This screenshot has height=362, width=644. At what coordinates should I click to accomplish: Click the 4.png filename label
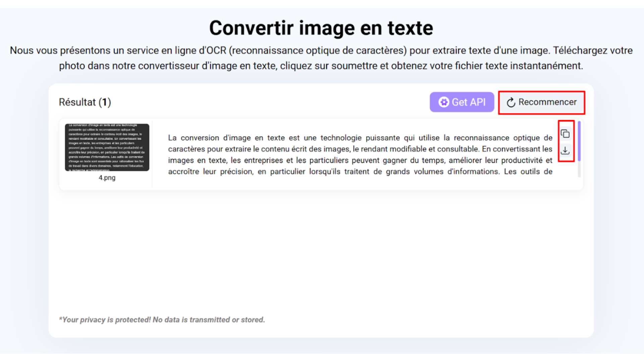107,178
